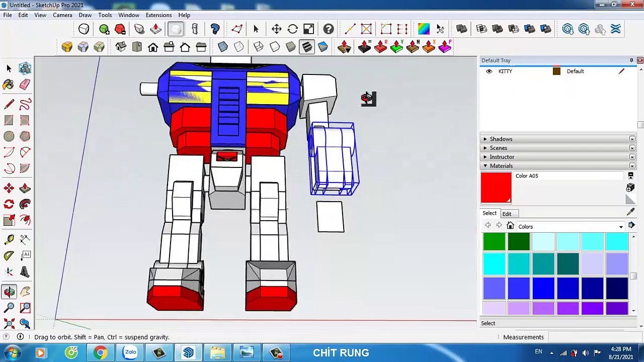Choose the 3D Text tool
644x362 pixels.
pos(25,272)
